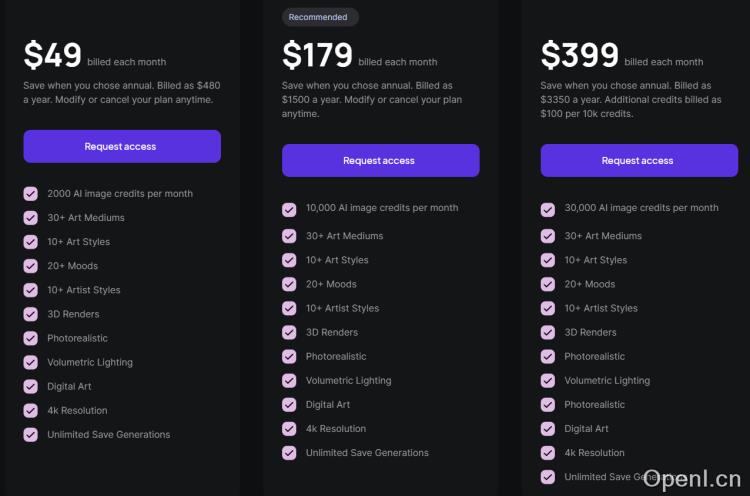Toggle the 2000 AI image credits checkmark

click(x=31, y=194)
